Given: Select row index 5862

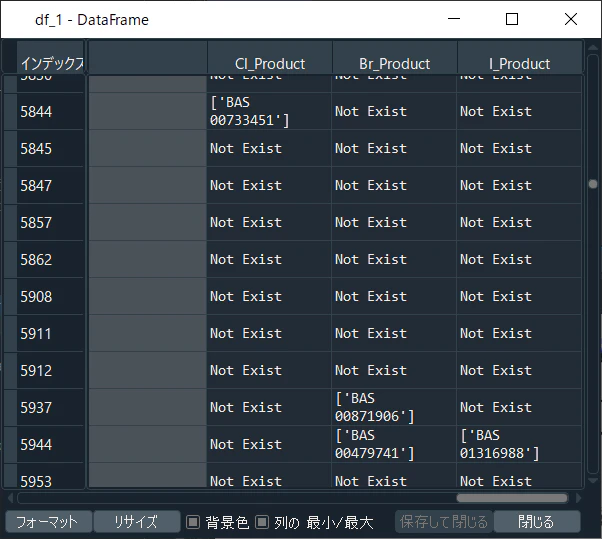Looking at the screenshot, I should [50, 259].
